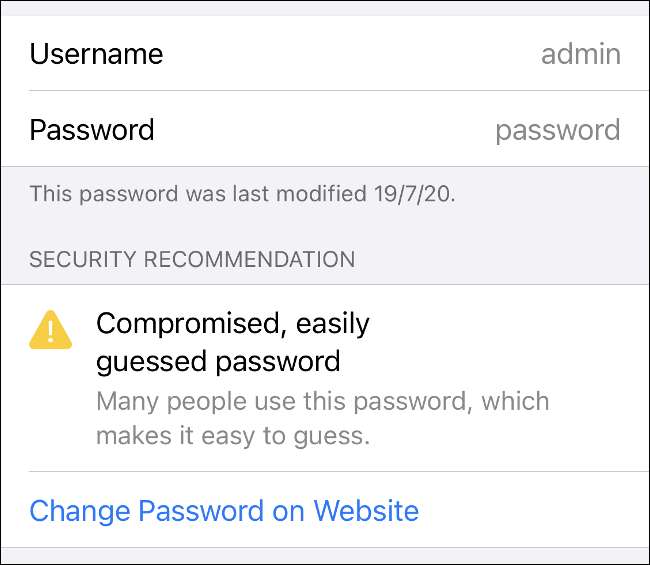Tap the grey strip above the Username row

tap(325, 7)
